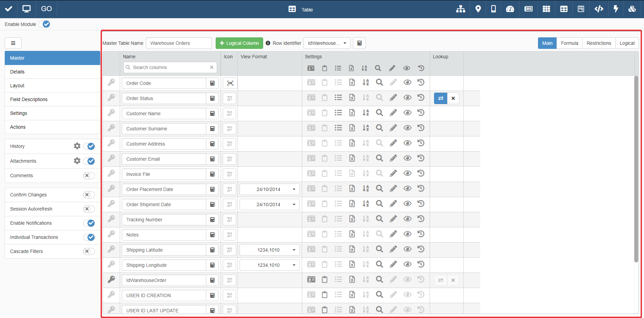
Task: Open Field Descriptions in the sidebar
Action: (29, 99)
